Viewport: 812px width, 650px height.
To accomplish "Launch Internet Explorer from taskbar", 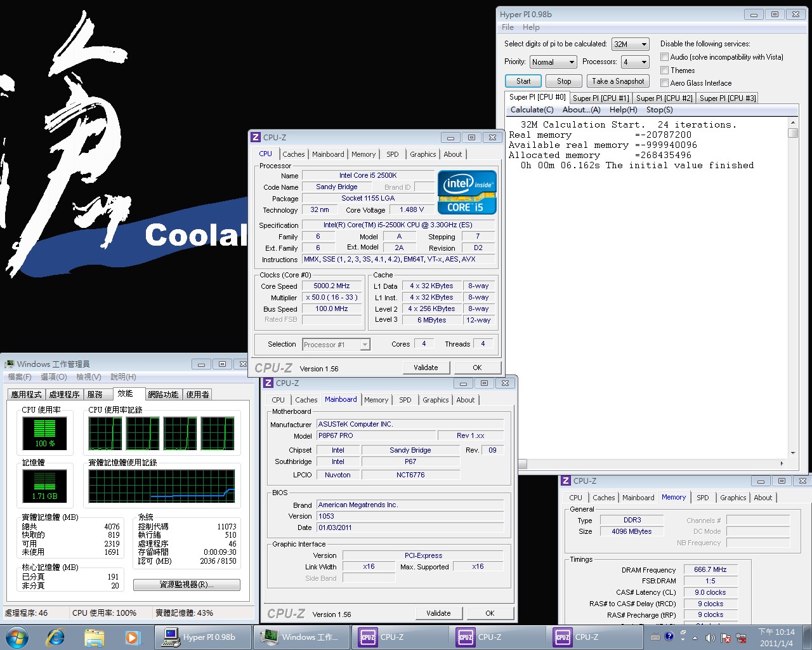I will click(x=56, y=637).
